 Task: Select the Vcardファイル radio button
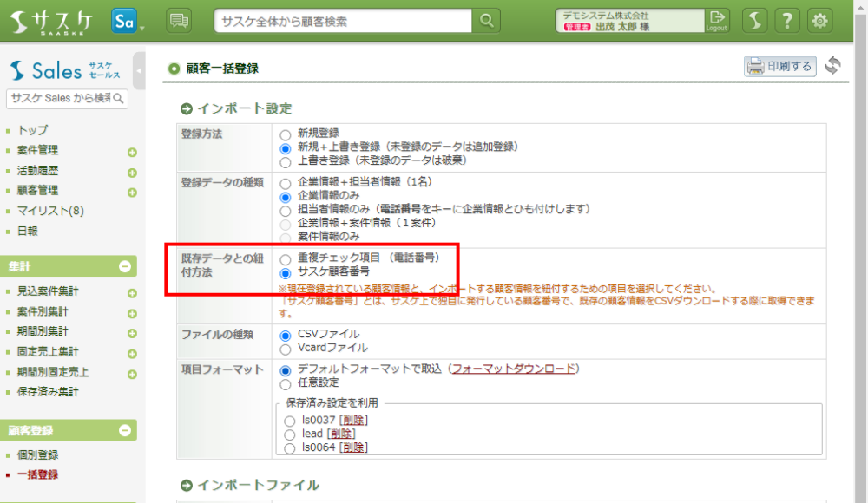click(x=285, y=349)
